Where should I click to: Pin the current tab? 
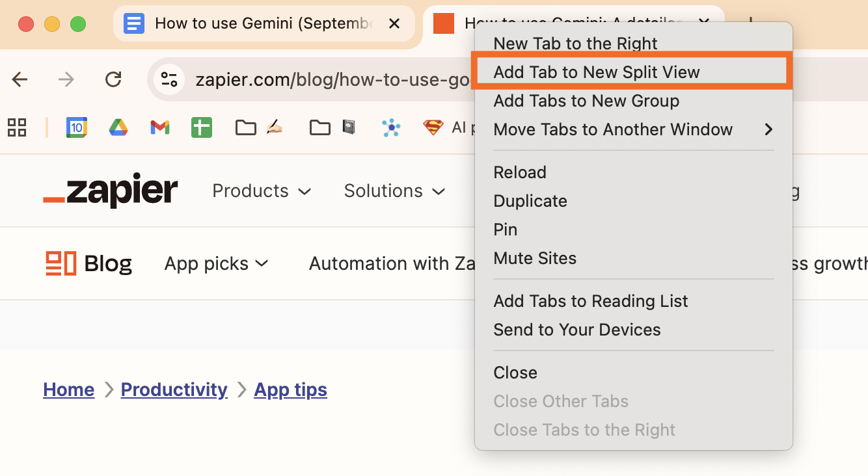(505, 229)
